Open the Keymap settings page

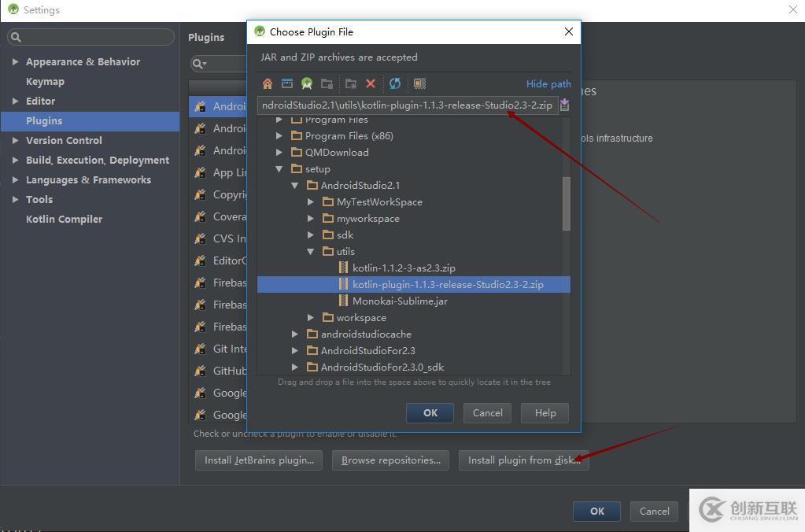coord(45,81)
